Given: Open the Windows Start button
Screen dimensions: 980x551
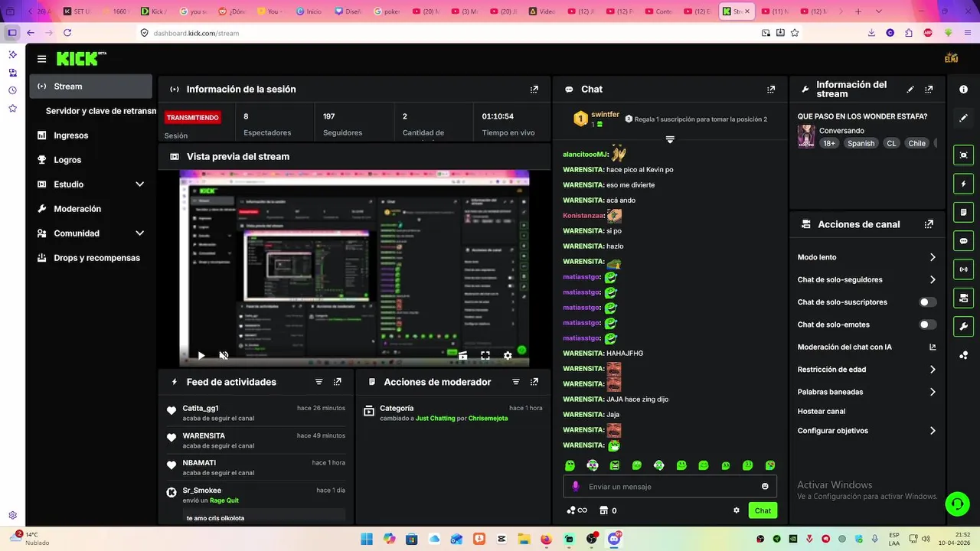Looking at the screenshot, I should point(366,539).
